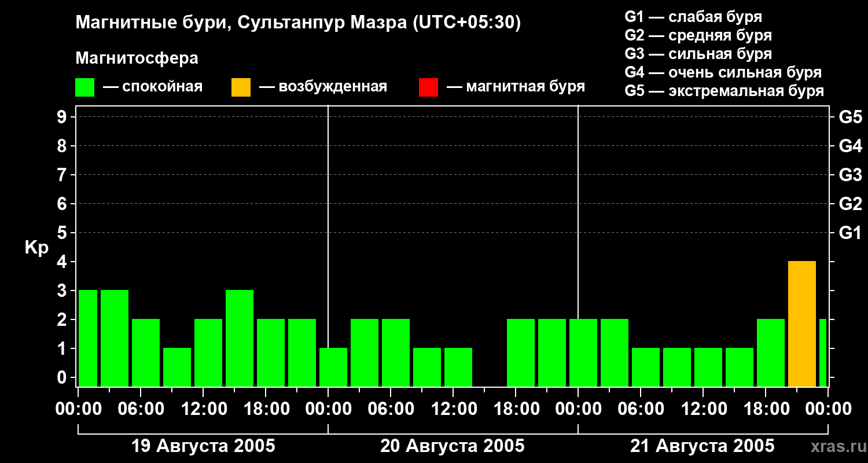This screenshot has height=463, width=868.
Task: Click the orange 'возбужденная' legend swatch
Action: (241, 87)
